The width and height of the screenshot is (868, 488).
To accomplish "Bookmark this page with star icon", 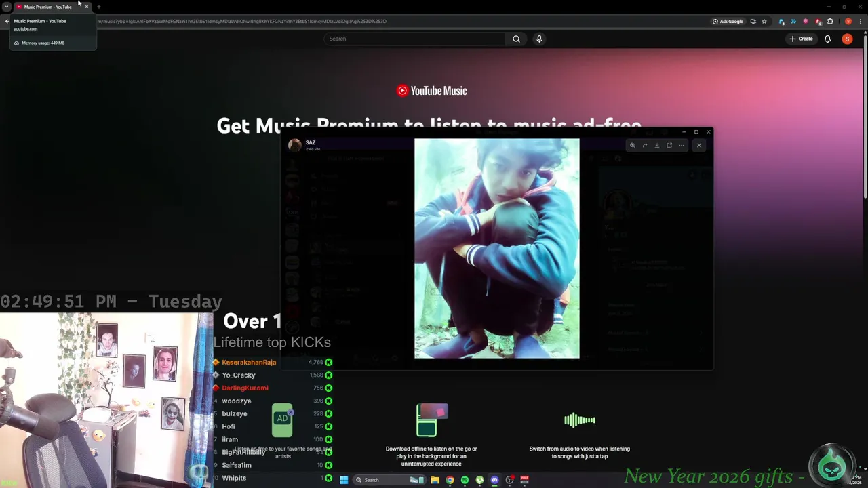I will pyautogui.click(x=764, y=21).
